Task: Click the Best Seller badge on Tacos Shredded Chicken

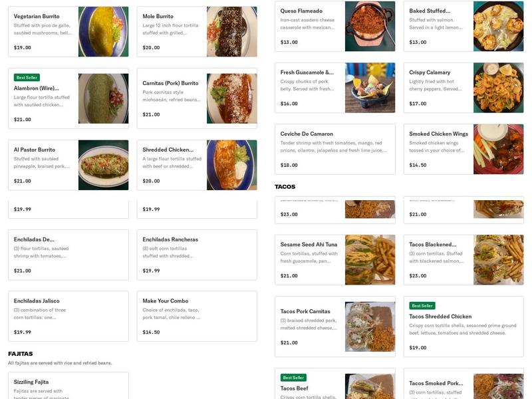Action: (424, 305)
